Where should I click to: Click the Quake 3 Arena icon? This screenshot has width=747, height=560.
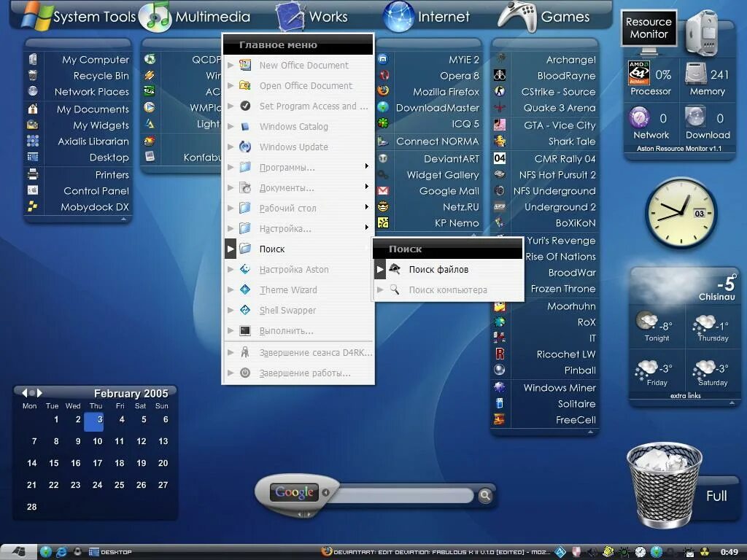coord(500,108)
